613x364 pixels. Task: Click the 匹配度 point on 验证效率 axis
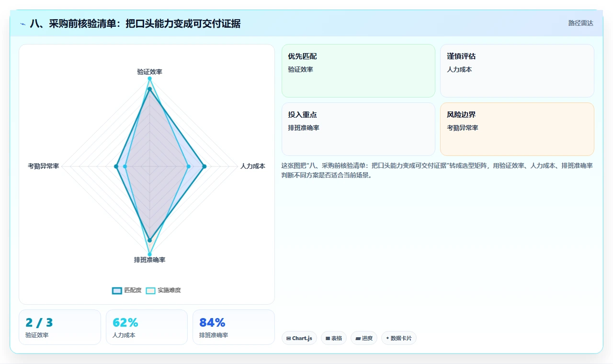click(149, 89)
